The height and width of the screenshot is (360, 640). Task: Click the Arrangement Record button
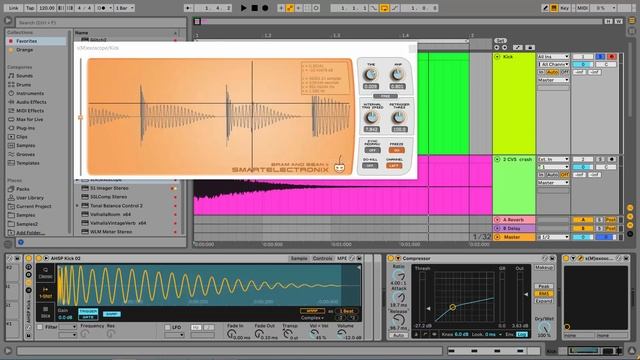click(265, 8)
